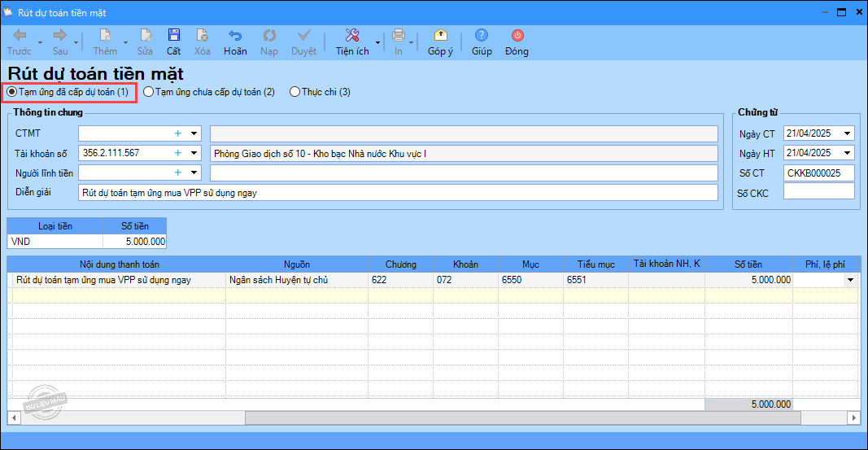Click the Tiểu mục cell value 6551
868x450 pixels.
595,280
